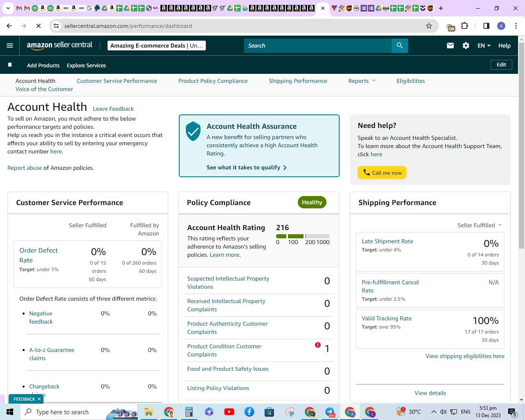
Task: Open the Leave Feedback link
Action: click(x=113, y=109)
